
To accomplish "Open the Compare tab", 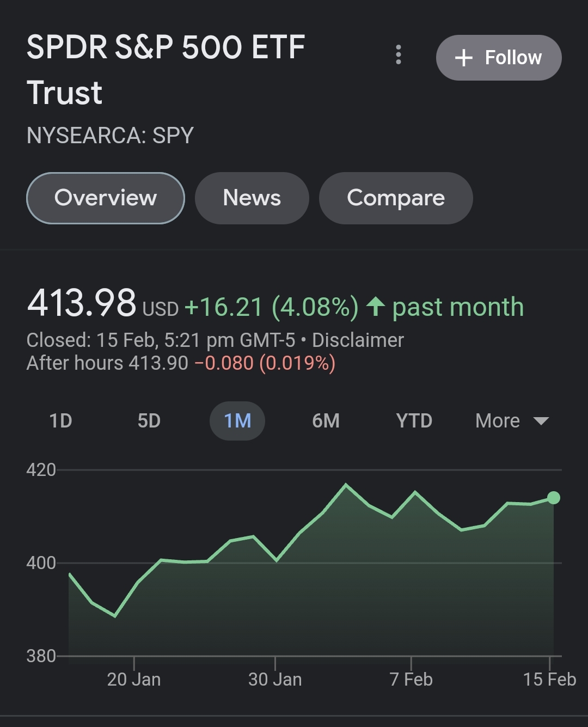I will pyautogui.click(x=396, y=198).
